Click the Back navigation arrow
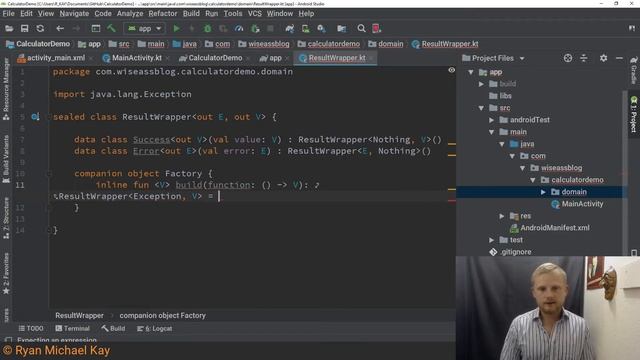 pos(60,29)
